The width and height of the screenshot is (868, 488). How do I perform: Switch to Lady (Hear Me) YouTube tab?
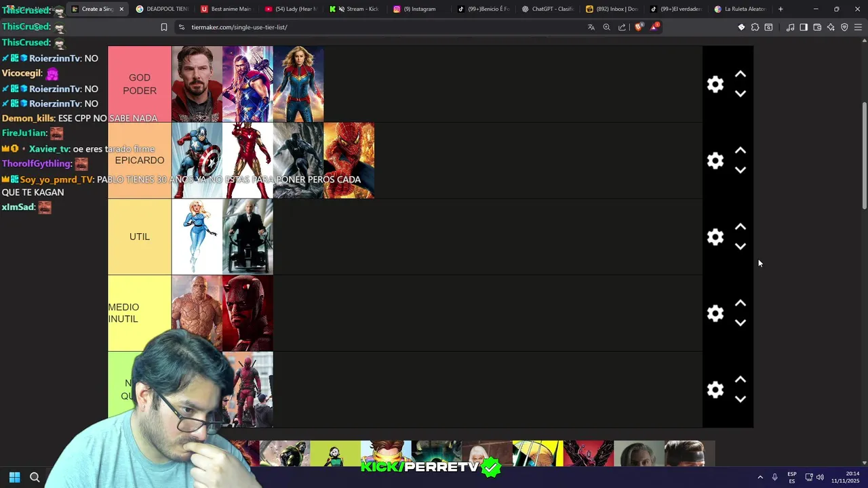[290, 9]
